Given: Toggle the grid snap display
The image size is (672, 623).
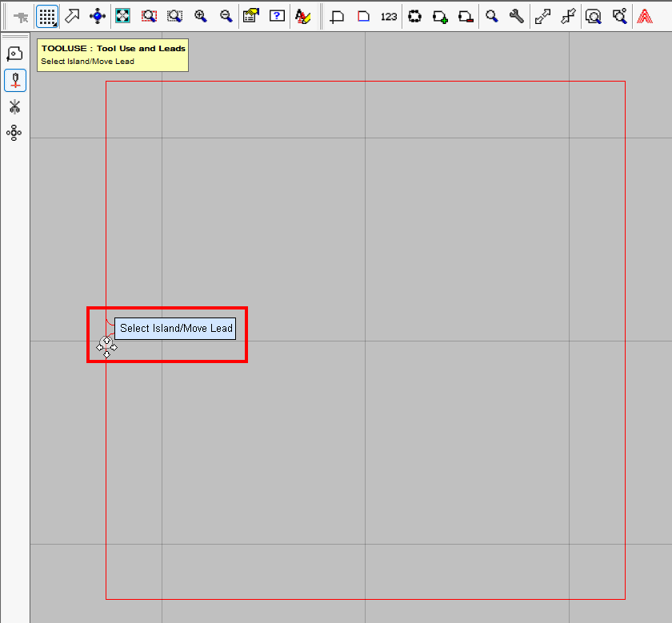Looking at the screenshot, I should [46, 16].
